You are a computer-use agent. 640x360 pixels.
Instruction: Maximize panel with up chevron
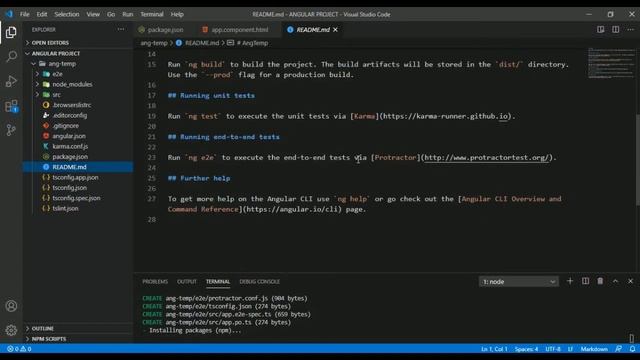[x=616, y=281]
